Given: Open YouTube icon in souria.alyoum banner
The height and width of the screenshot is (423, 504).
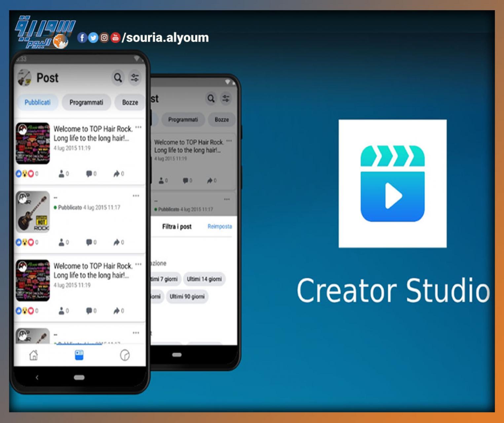Looking at the screenshot, I should coord(115,38).
